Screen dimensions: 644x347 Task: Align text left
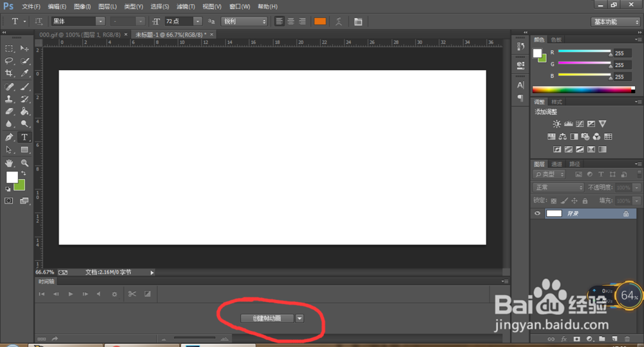coord(279,21)
